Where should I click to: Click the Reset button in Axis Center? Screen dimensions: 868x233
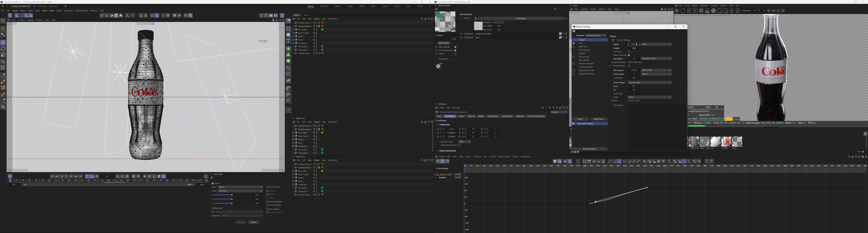click(253, 222)
